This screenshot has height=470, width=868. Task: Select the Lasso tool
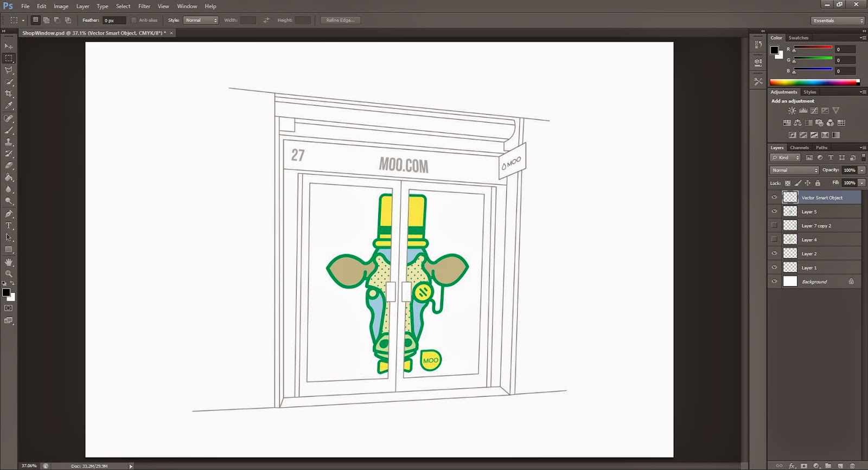click(9, 70)
